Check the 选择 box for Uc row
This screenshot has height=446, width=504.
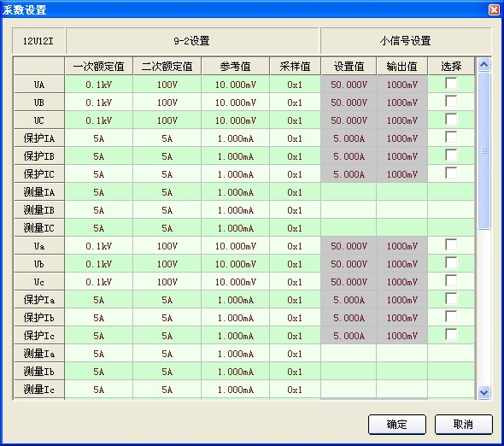coord(451,281)
